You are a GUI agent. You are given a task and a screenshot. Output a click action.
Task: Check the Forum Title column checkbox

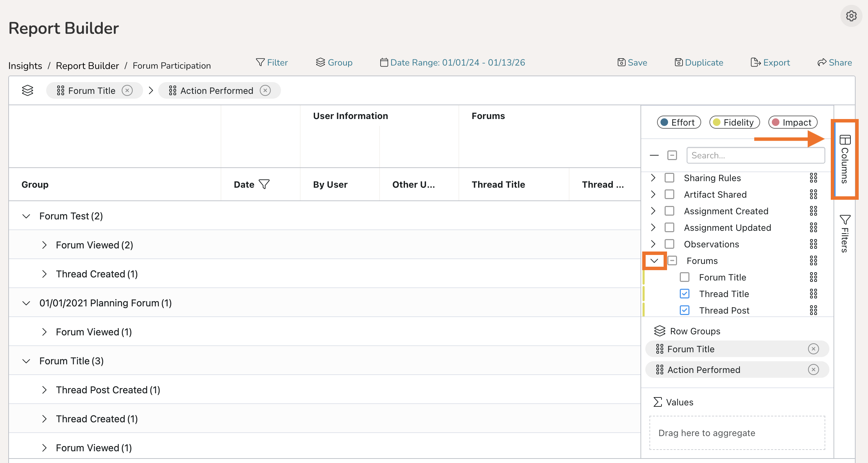point(685,277)
